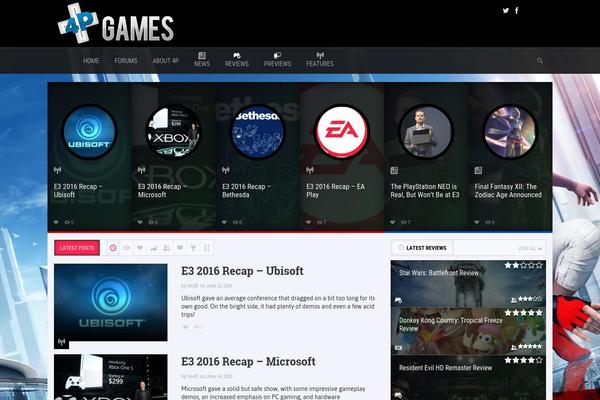The width and height of the screenshot is (600, 400).
Task: Like the Microsoft carousel post heart
Action: (x=140, y=222)
